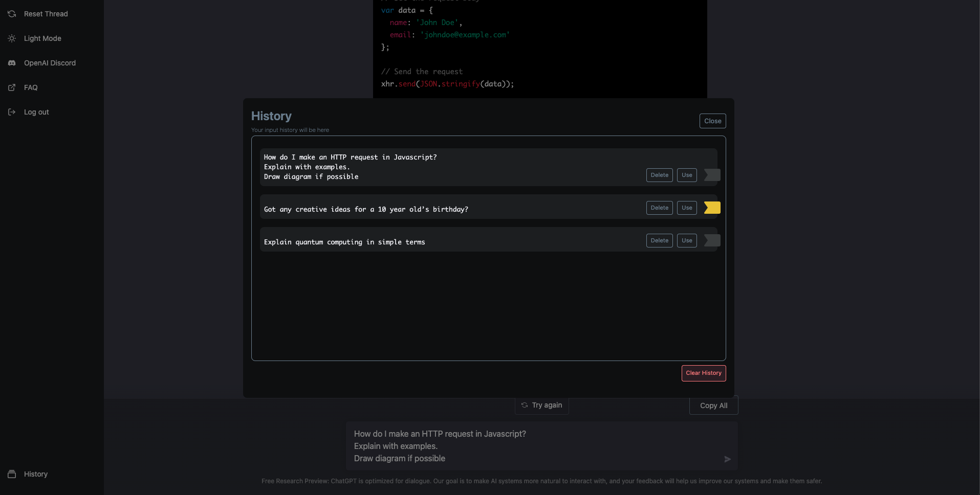Click the '// Send the request' code comment
Viewport: 980px width, 495px height.
click(422, 72)
